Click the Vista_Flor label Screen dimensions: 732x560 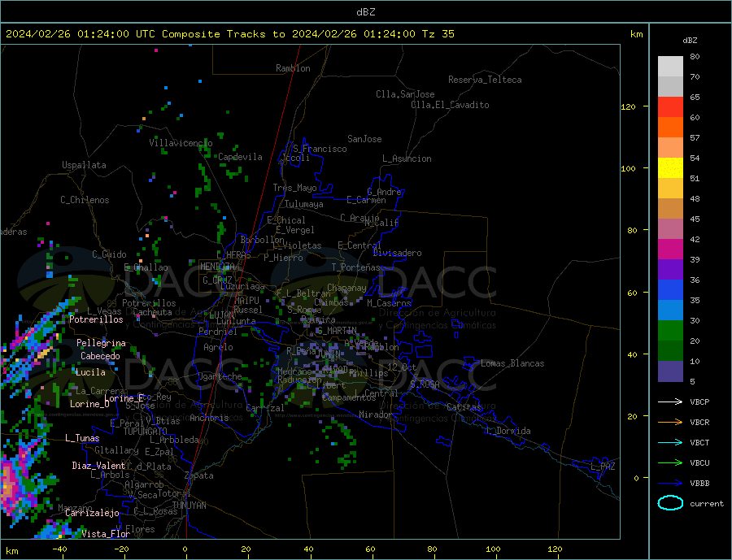(106, 534)
